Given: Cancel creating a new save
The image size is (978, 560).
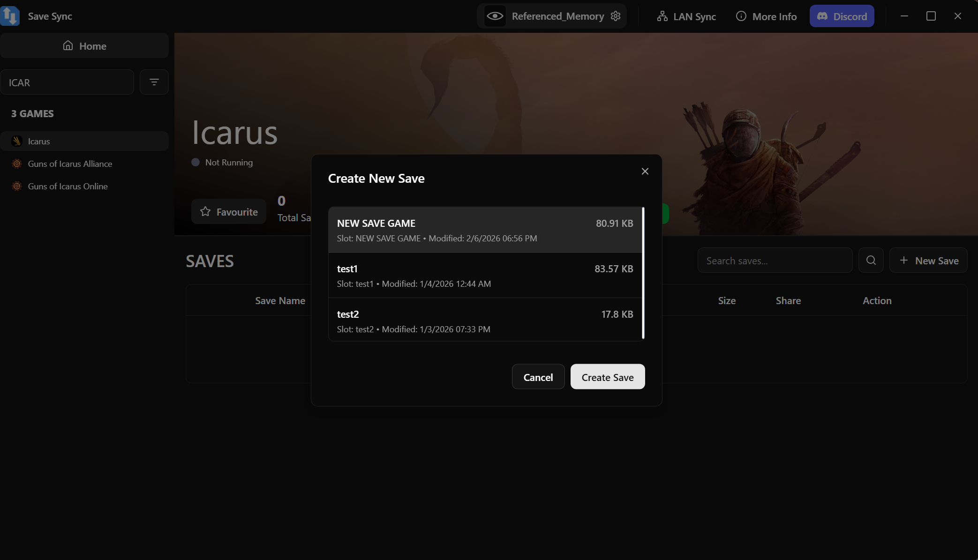Looking at the screenshot, I should pos(538,377).
